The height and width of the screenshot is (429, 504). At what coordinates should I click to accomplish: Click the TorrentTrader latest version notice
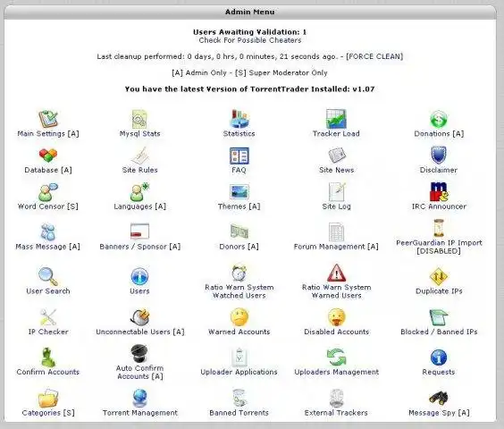pos(249,89)
